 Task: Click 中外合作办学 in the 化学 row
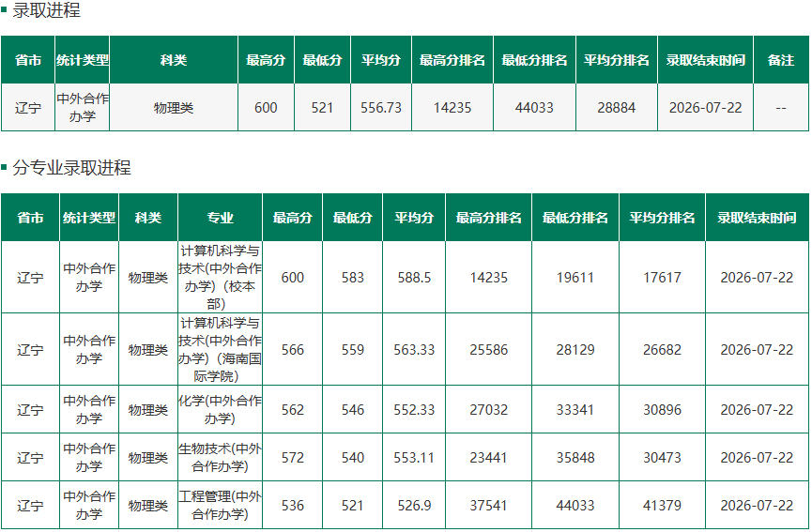(x=89, y=409)
